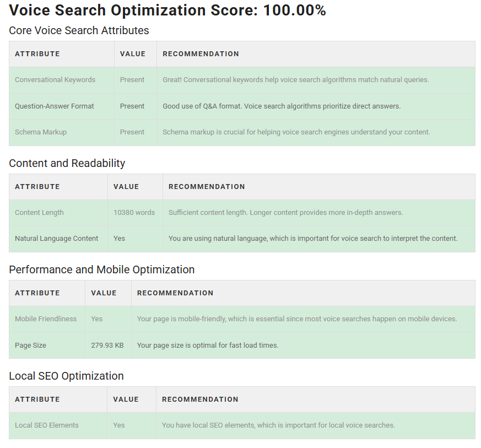This screenshot has height=448, width=481.
Task: Click the 'Schema markup is crucial' recommendation text
Action: click(x=296, y=132)
